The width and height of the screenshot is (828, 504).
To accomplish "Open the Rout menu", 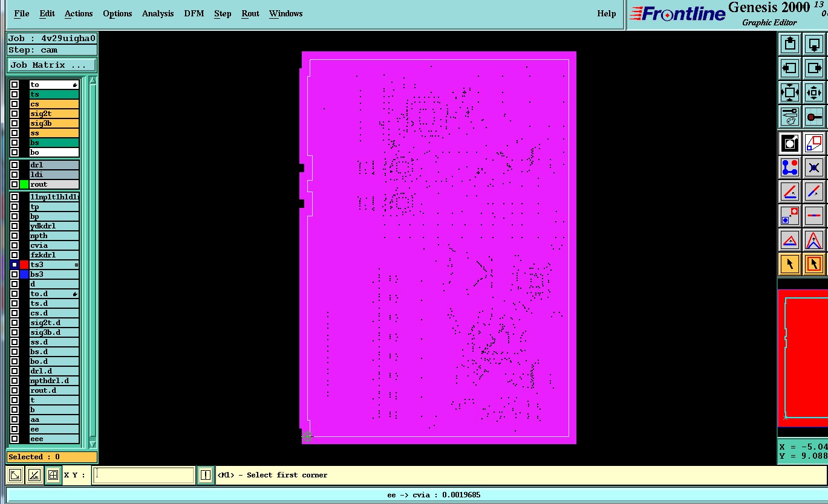I will coord(250,13).
